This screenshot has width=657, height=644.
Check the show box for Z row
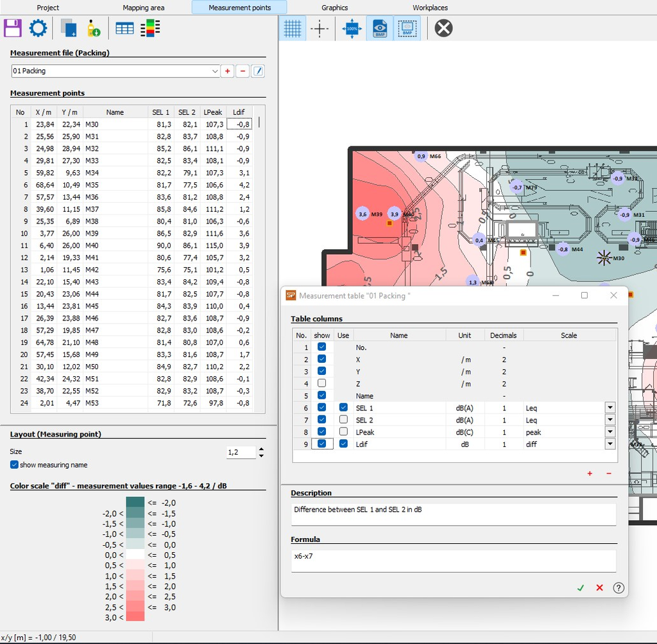322,384
